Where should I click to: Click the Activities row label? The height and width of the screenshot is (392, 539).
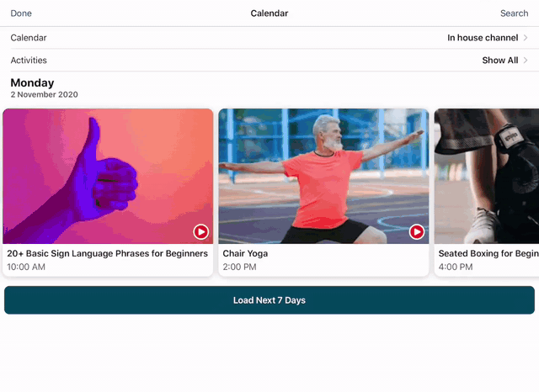(x=29, y=61)
